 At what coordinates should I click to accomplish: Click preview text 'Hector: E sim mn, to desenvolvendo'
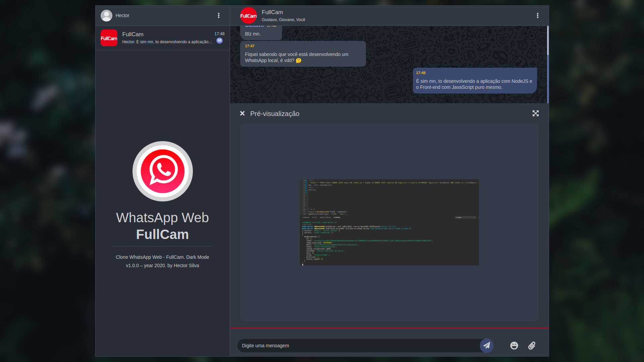coord(167,42)
